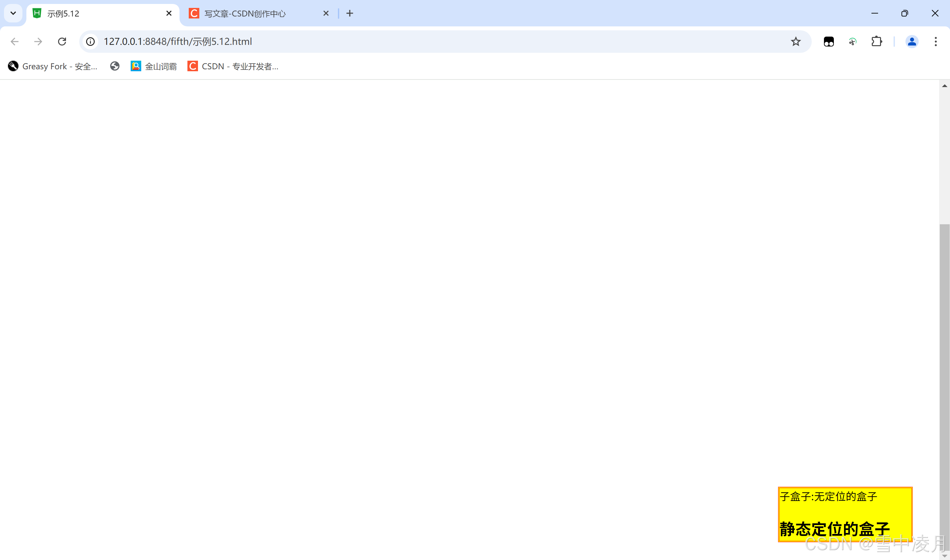950x560 pixels.
Task: Click the forward navigation arrow
Action: pos(38,42)
